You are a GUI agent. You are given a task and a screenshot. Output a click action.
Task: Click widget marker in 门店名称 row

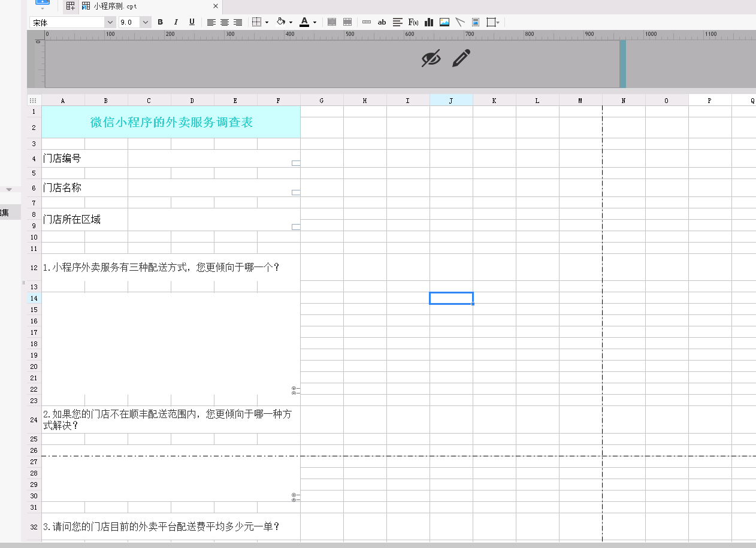(296, 192)
